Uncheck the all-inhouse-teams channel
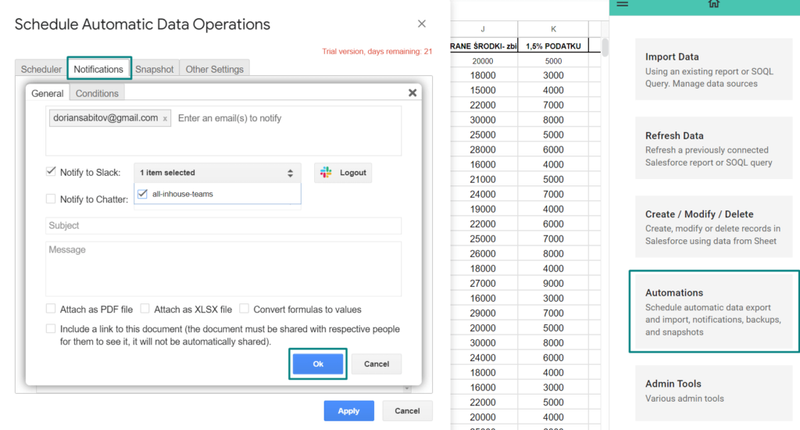The image size is (800, 430). (x=142, y=194)
